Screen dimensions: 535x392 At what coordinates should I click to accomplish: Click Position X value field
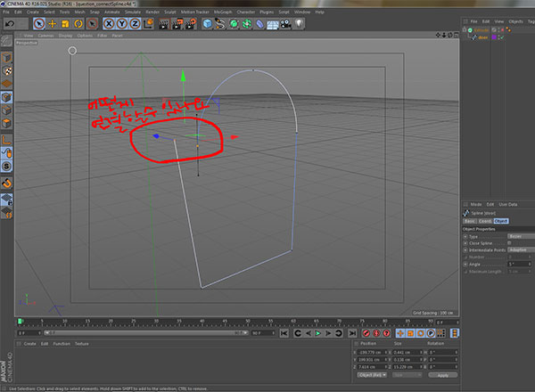point(371,353)
